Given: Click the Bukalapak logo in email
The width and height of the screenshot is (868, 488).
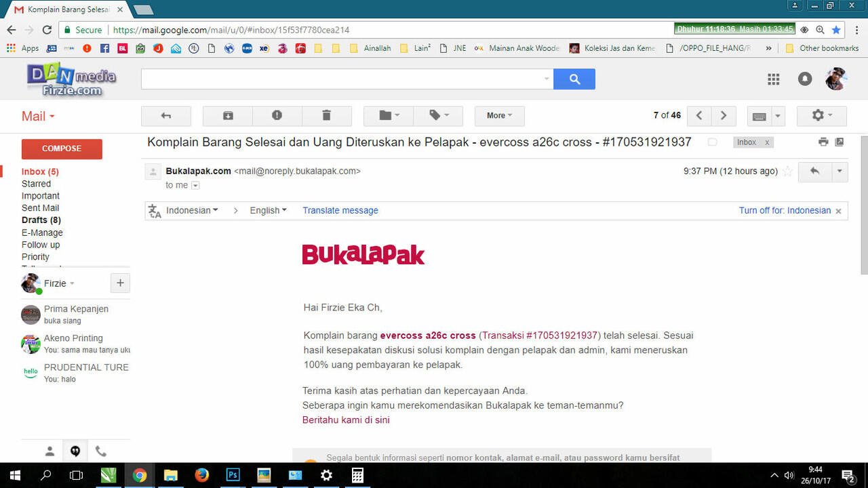Looking at the screenshot, I should tap(363, 254).
